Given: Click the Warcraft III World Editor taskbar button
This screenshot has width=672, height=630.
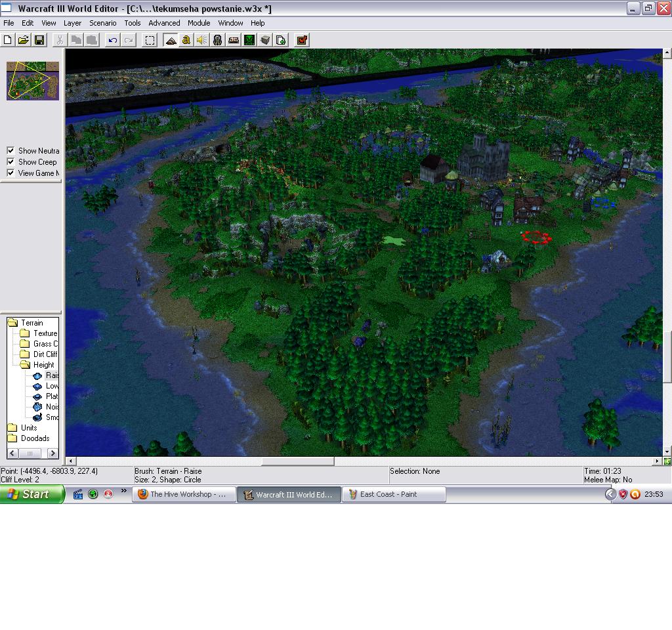Looking at the screenshot, I should coord(289,494).
